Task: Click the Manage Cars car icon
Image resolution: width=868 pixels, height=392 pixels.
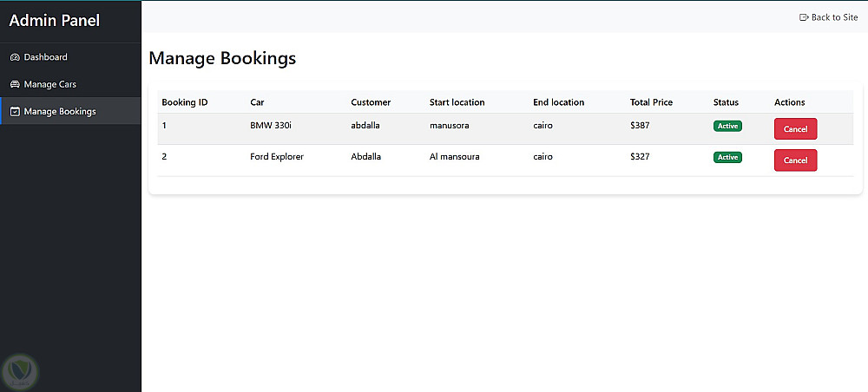Action: point(15,85)
